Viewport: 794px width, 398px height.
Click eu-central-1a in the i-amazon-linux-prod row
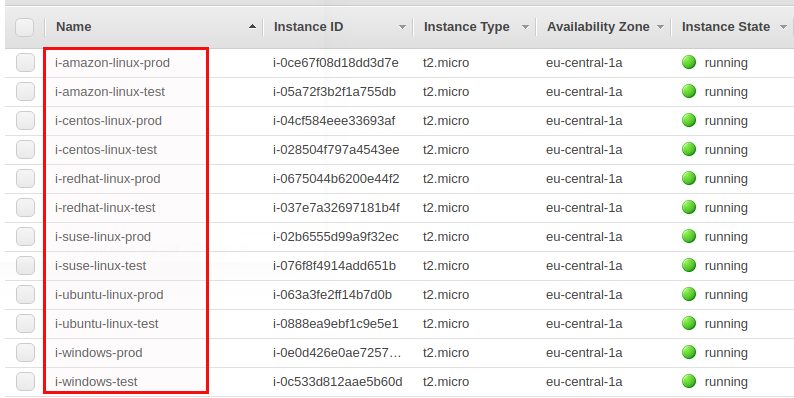point(584,63)
